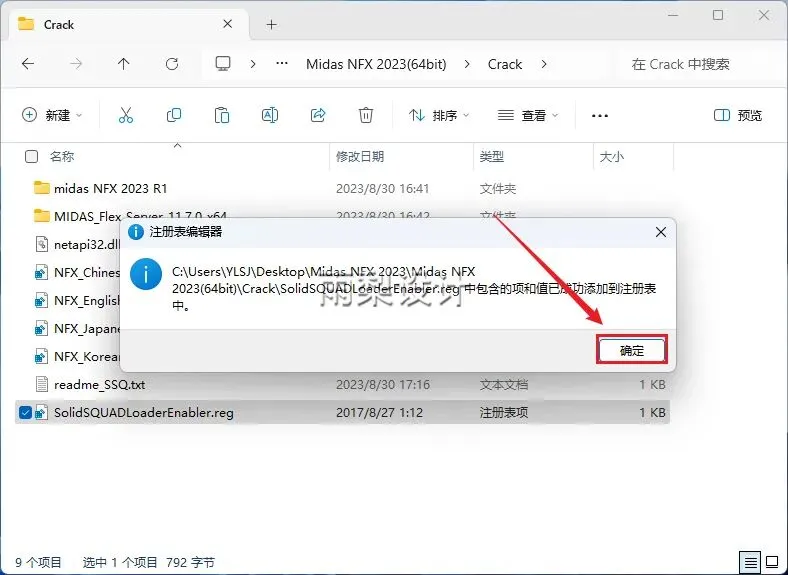Maximize the Explorer window

point(718,15)
